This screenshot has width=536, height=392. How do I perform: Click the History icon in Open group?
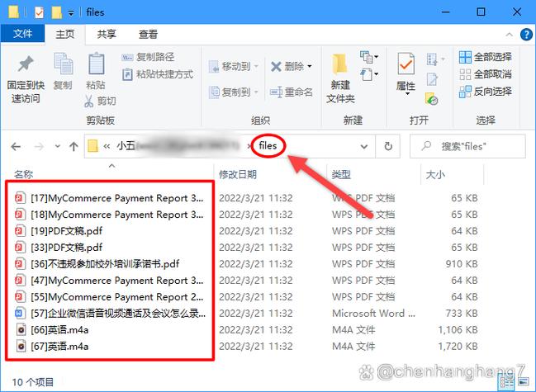coord(432,99)
